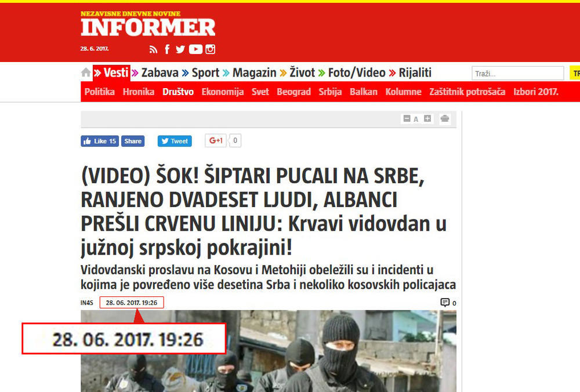580x392 pixels.
Task: Recommend the article with G+1 button
Action: pos(216,140)
